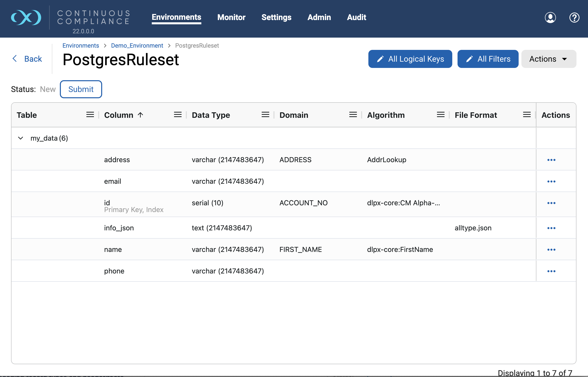Open All Logical Keys editor

410,59
